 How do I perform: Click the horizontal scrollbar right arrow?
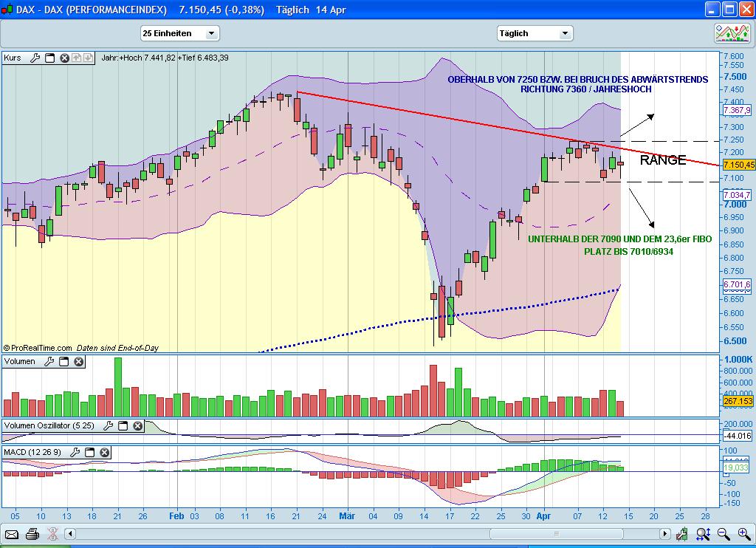665,534
